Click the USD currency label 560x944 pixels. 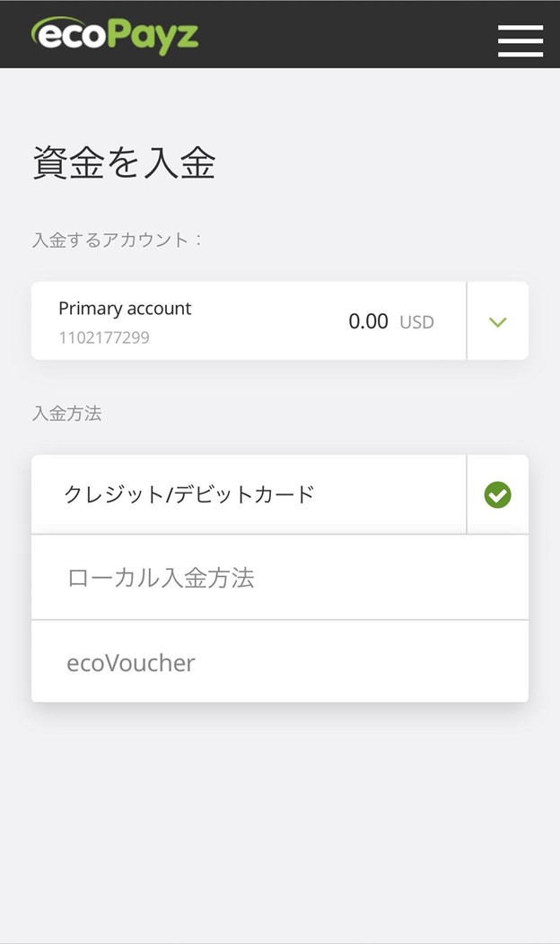pos(416,322)
